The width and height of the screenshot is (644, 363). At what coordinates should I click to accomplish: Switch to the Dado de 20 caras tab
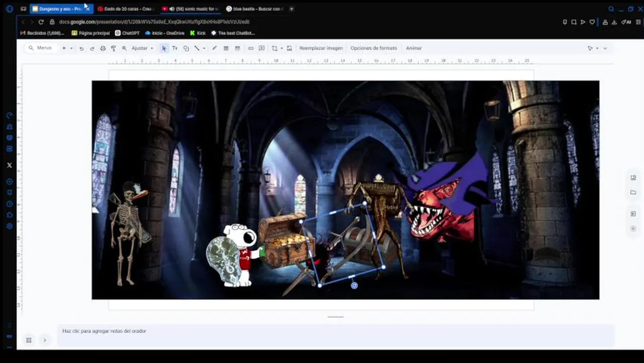click(x=125, y=9)
